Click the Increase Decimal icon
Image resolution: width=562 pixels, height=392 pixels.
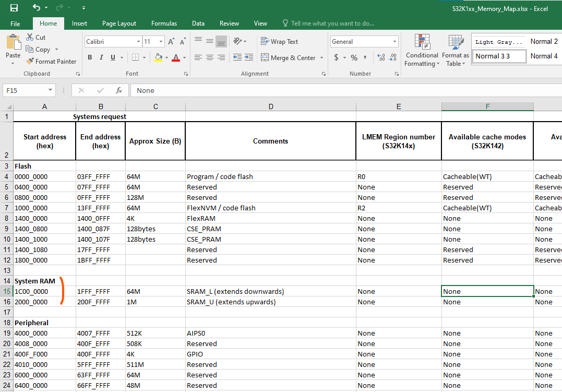[x=380, y=57]
